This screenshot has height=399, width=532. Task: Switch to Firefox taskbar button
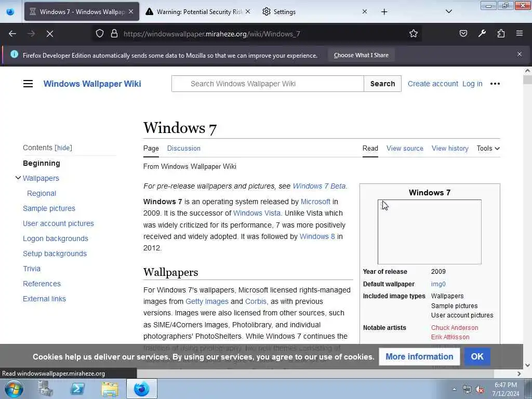coord(142,389)
